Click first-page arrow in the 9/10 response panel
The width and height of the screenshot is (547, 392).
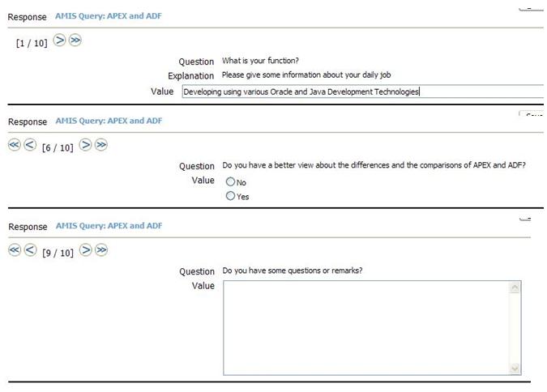15,250
